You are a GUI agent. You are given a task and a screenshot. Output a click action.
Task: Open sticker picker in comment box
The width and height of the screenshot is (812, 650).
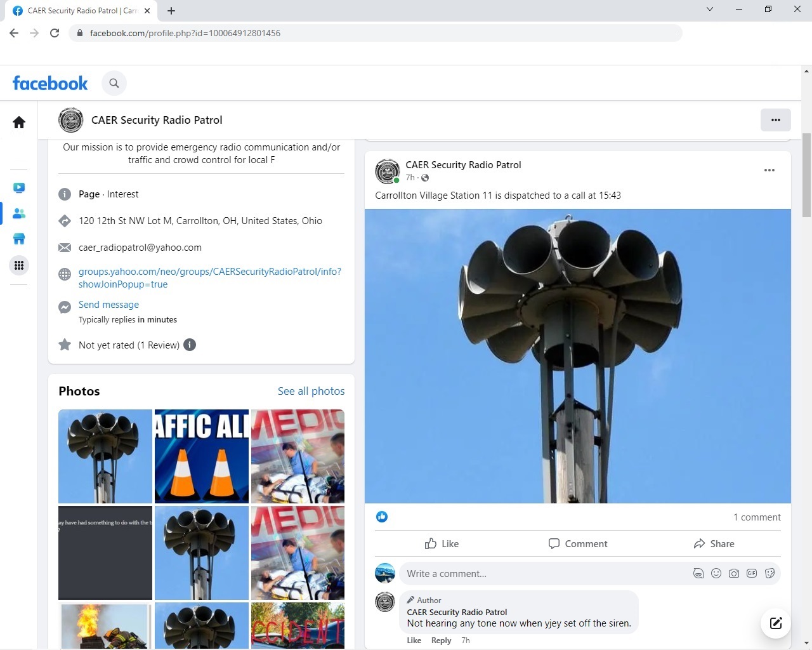[x=769, y=574]
